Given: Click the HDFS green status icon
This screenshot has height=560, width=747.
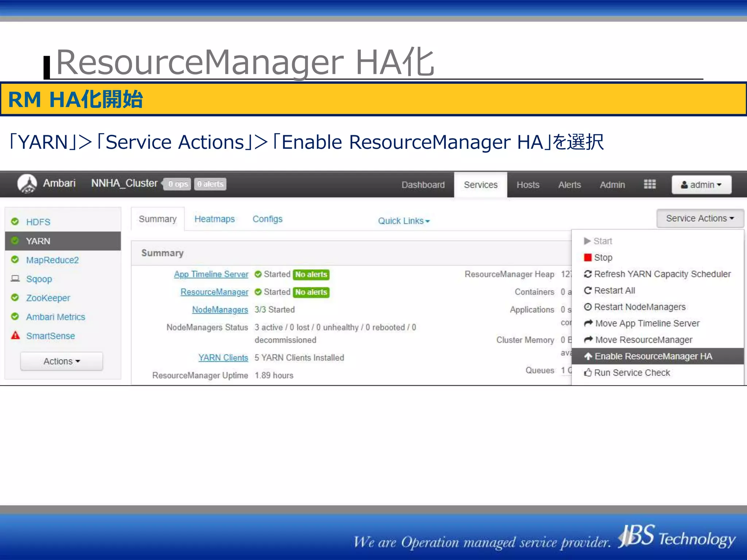Looking at the screenshot, I should click(x=15, y=221).
